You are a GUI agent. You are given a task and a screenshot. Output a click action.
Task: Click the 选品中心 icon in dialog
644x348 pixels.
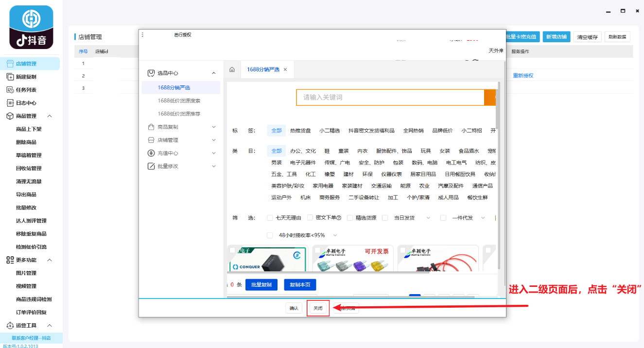(x=151, y=73)
